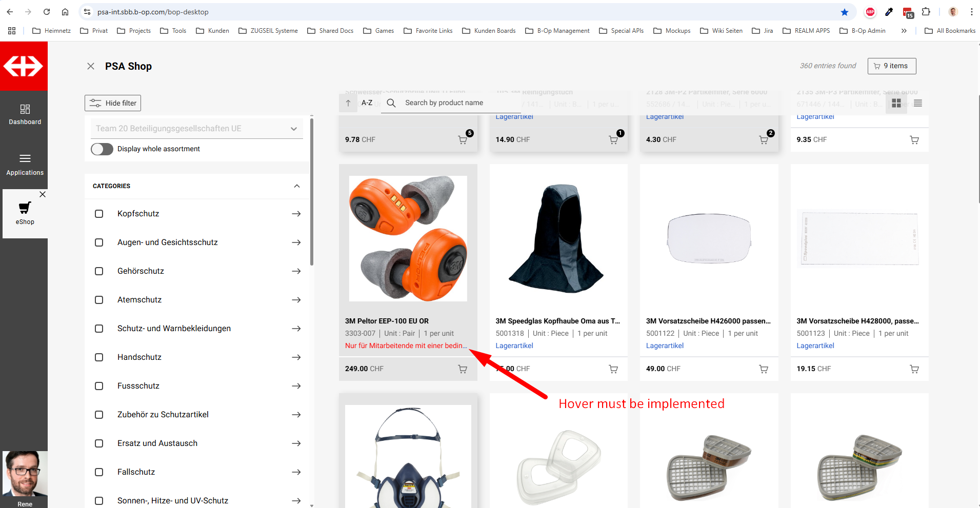Select grid view layout icon

pos(896,103)
